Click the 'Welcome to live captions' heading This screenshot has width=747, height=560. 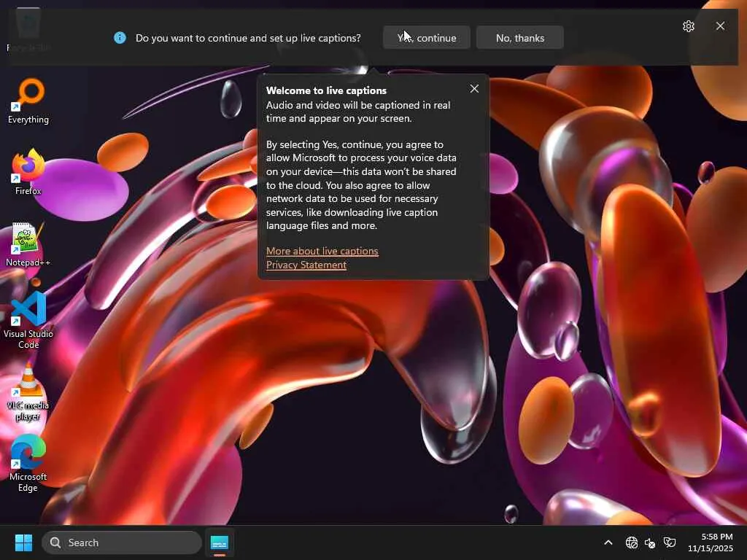(x=326, y=90)
